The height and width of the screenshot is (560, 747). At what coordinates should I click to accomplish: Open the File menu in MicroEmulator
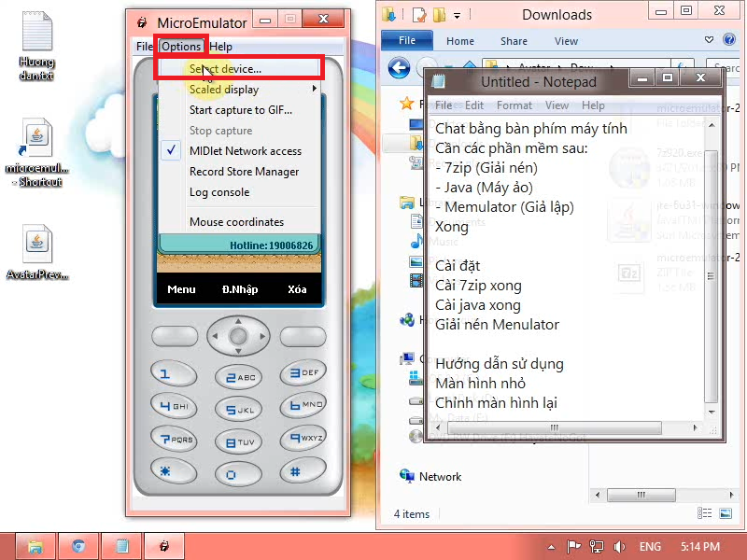145,46
